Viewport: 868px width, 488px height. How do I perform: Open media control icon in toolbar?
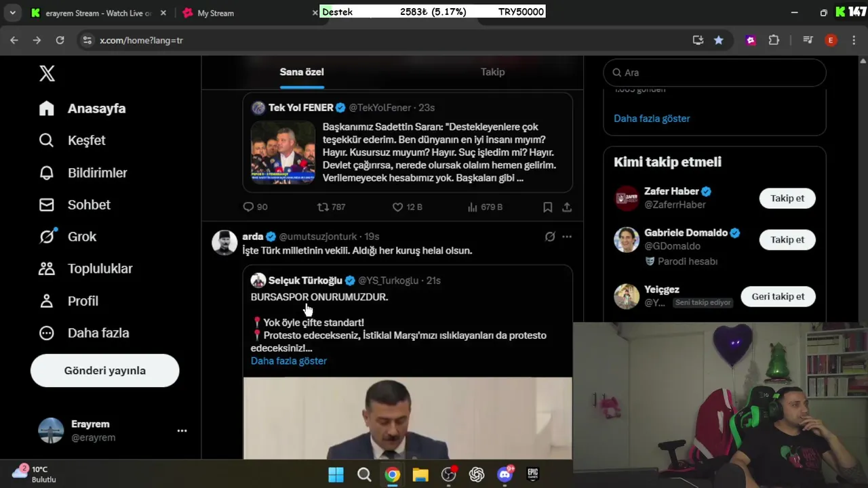tap(808, 41)
